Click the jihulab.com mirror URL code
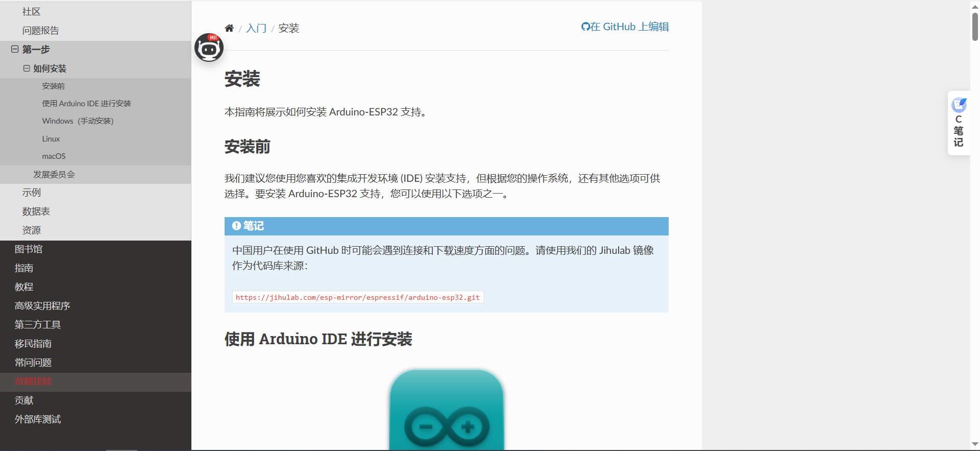This screenshot has width=980, height=451. (x=358, y=297)
